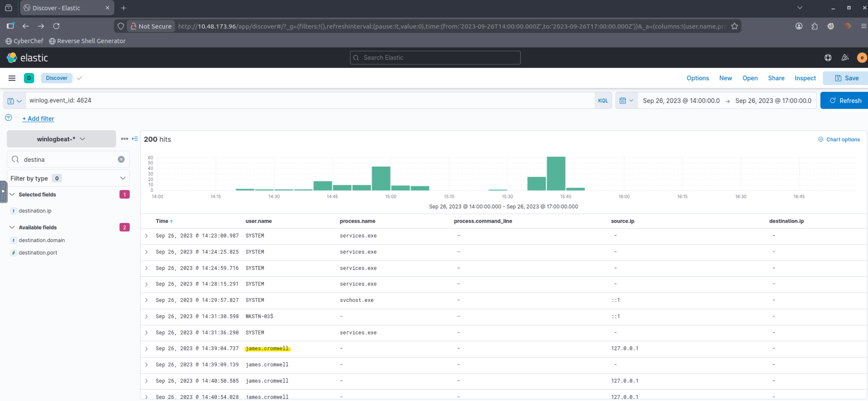
Task: Toggle the KQL query language switch
Action: 603,101
